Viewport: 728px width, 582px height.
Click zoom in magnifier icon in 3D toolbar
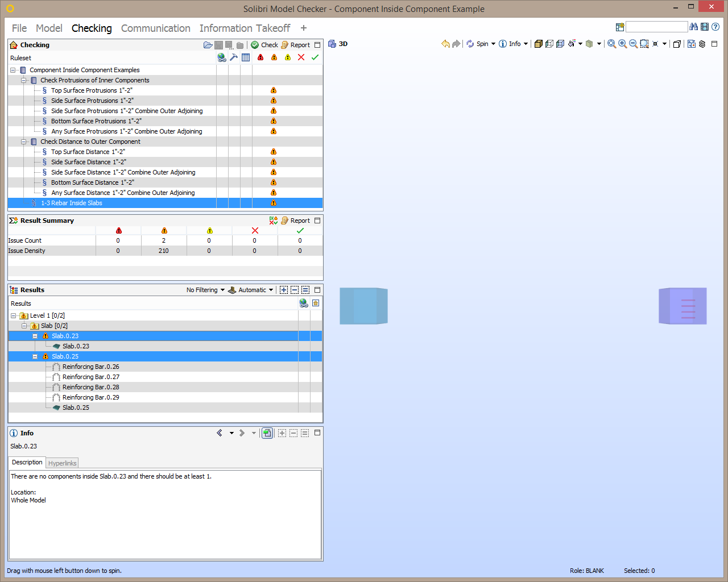[x=622, y=44]
